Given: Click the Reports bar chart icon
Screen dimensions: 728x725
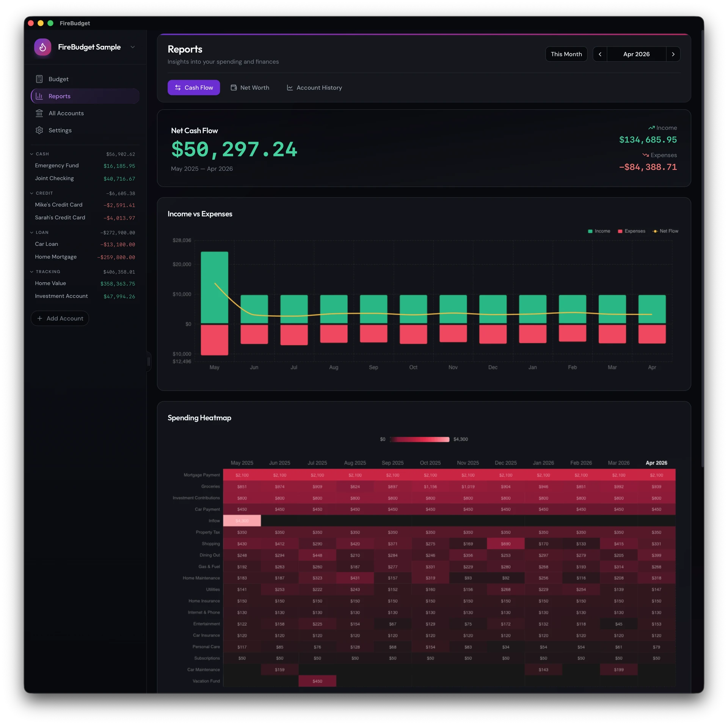Looking at the screenshot, I should pos(40,96).
